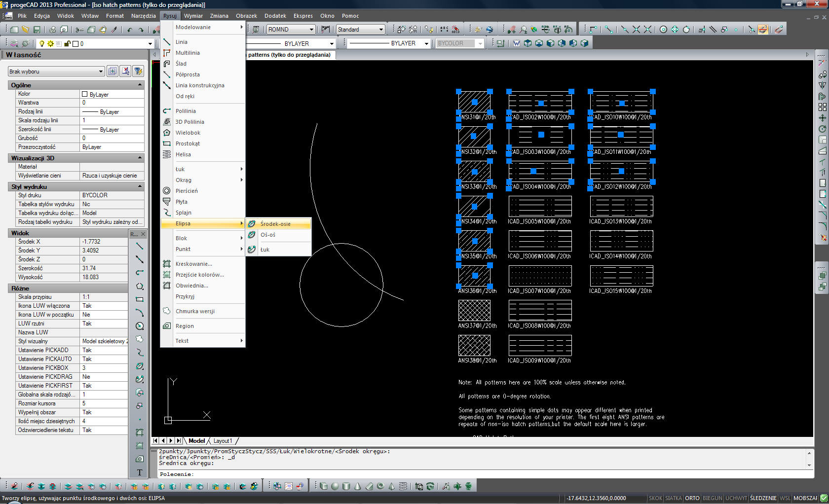
Task: Switch to the Layout1 tab
Action: pyautogui.click(x=222, y=441)
